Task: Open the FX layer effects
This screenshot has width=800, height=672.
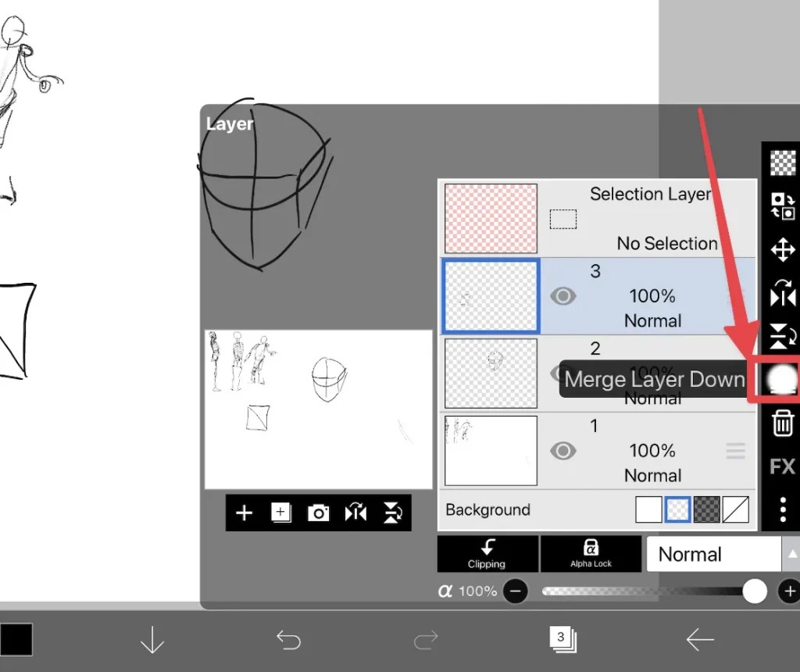Action: 781,466
